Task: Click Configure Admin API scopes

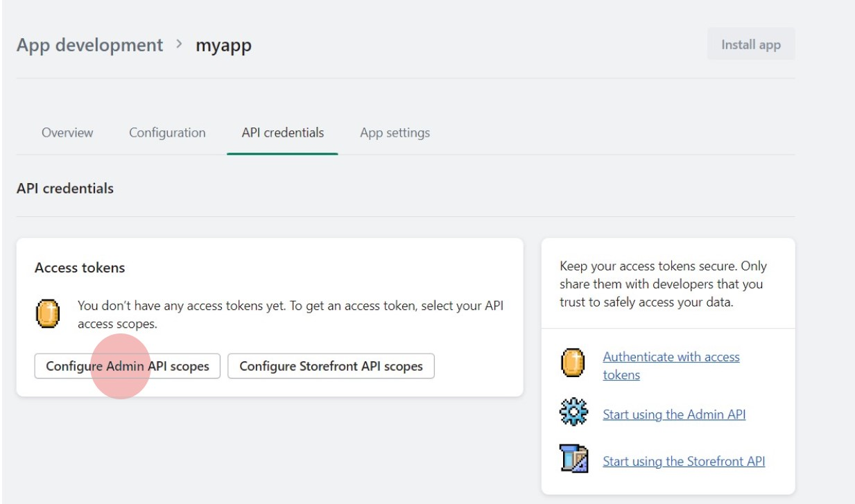Action: pyautogui.click(x=128, y=366)
